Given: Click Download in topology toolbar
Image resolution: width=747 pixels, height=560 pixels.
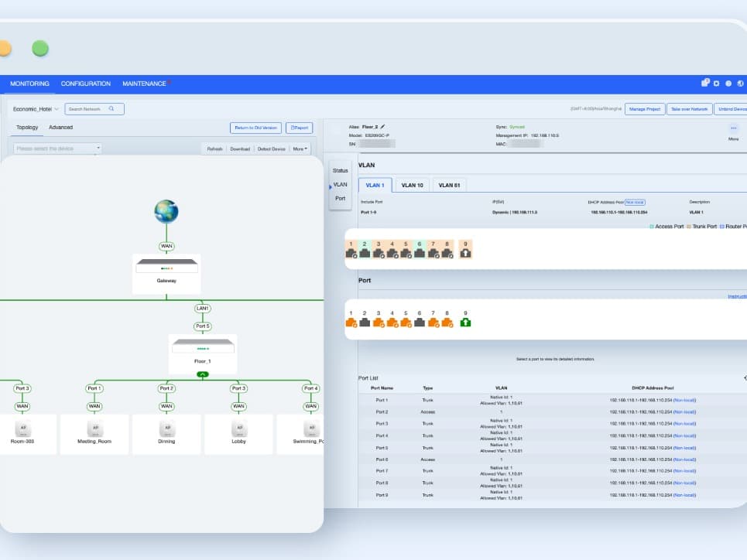Looking at the screenshot, I should click(x=240, y=149).
